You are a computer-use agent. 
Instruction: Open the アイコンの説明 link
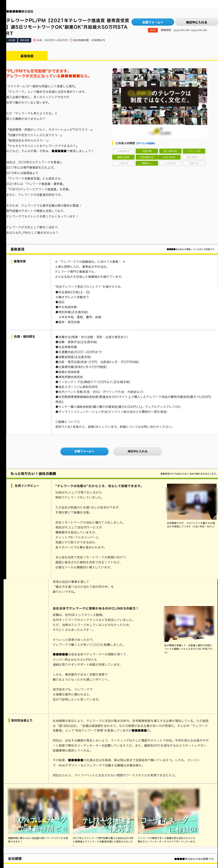tap(146, 143)
